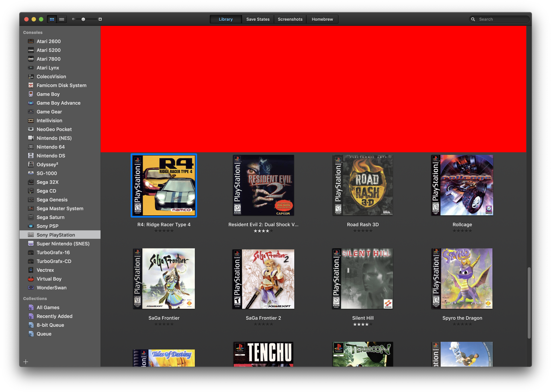Open the Queue collection
This screenshot has height=392, width=551.
pos(60,334)
